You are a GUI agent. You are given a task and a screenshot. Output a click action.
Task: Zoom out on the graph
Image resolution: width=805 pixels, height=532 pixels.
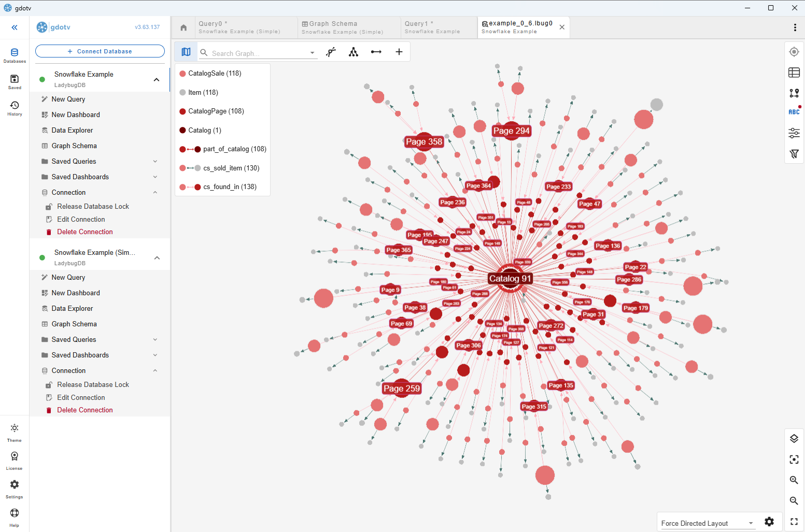click(x=794, y=501)
